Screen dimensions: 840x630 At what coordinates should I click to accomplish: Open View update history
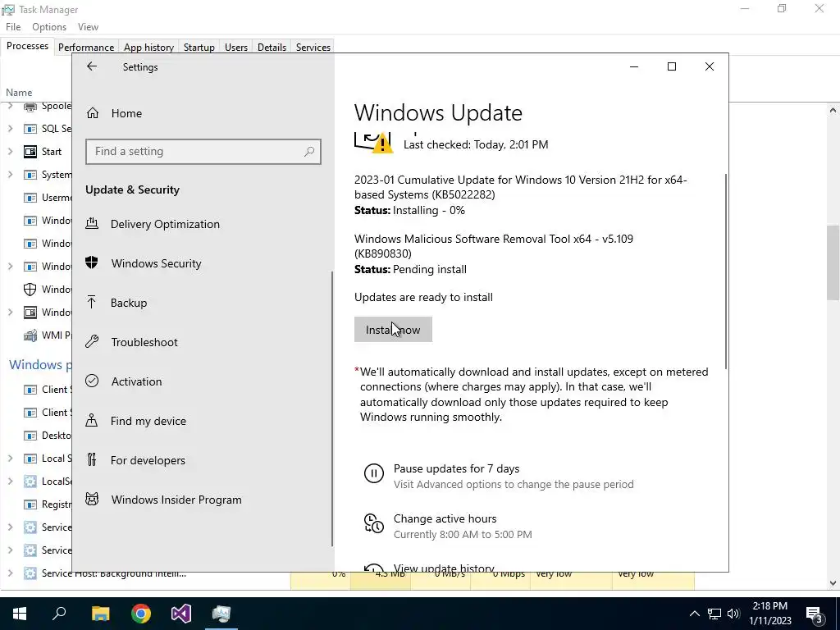click(x=444, y=568)
